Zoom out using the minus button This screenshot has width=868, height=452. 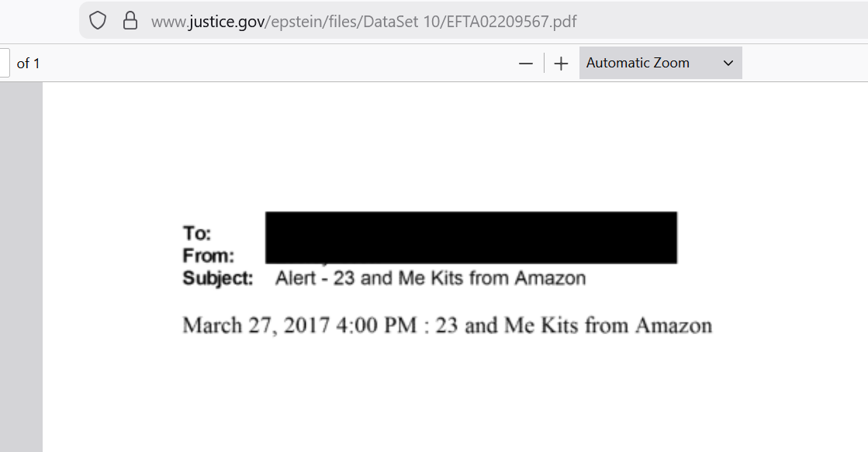pyautogui.click(x=526, y=64)
